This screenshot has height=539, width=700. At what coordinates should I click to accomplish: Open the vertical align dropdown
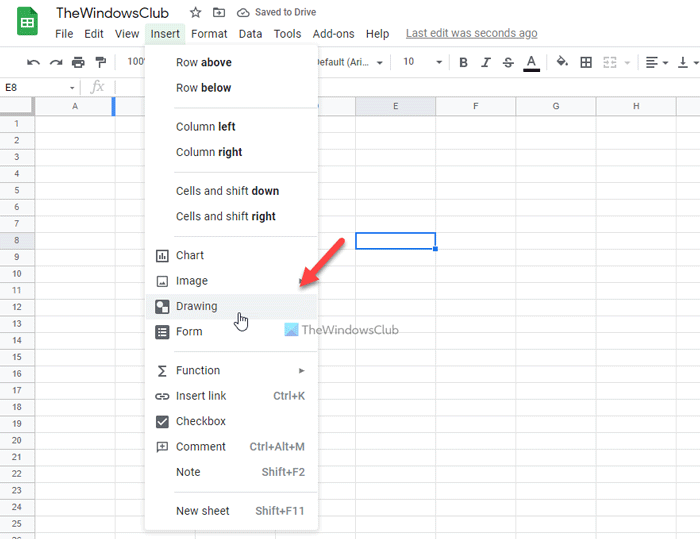coord(688,63)
